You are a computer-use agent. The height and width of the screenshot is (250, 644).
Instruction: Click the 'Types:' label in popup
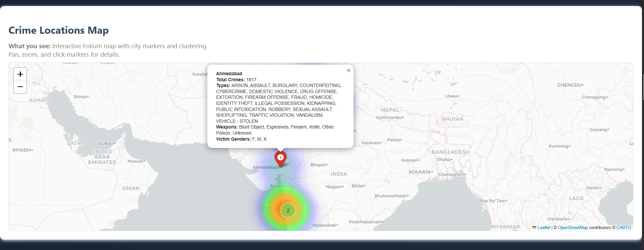click(x=223, y=85)
